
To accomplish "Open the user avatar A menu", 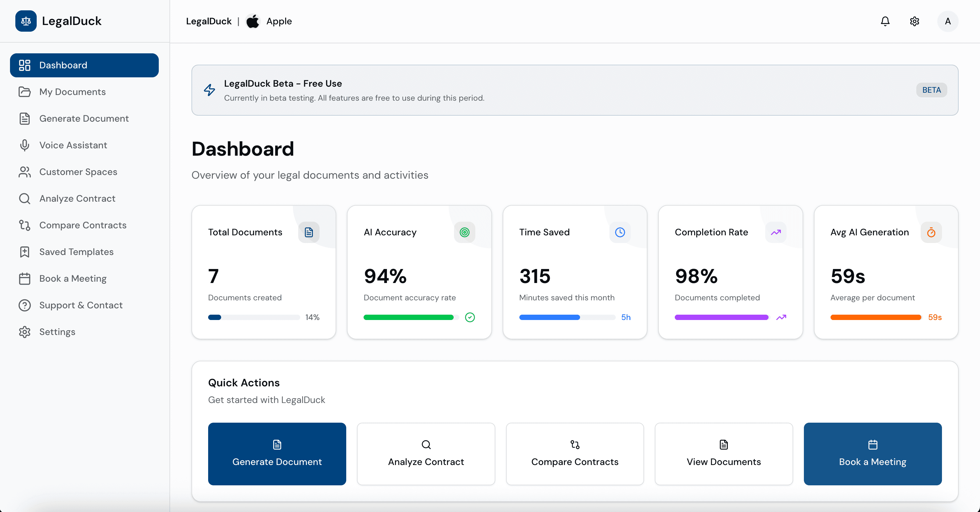I will pos(948,21).
